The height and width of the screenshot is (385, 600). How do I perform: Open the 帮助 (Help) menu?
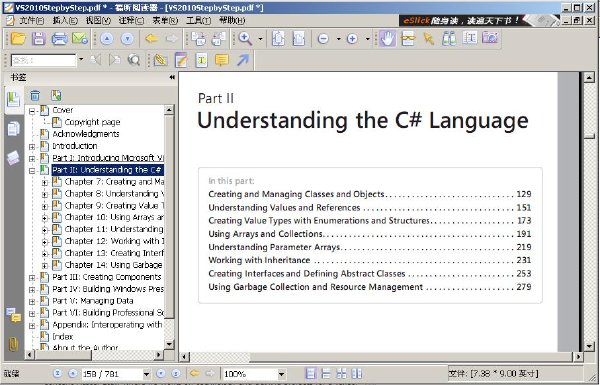coord(232,20)
